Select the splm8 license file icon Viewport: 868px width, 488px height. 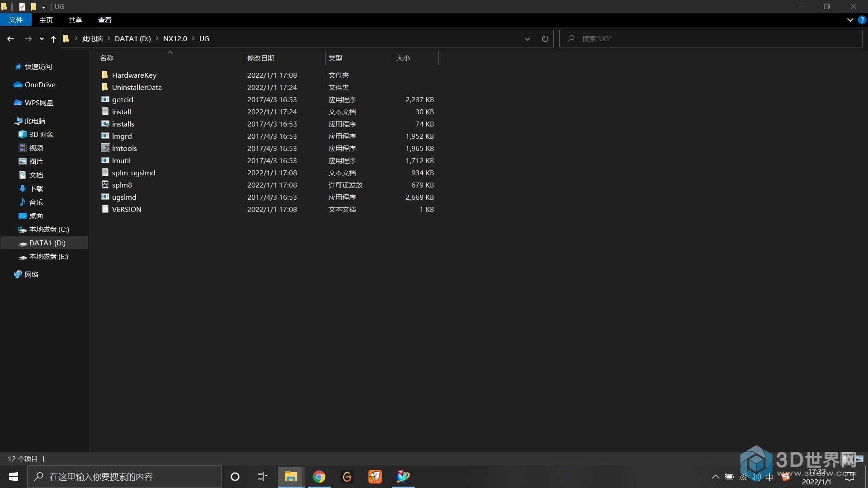[105, 185]
